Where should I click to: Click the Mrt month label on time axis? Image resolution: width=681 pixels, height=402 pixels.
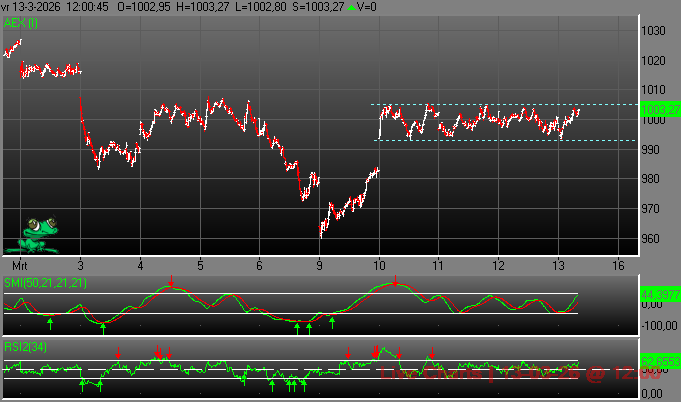tap(20, 266)
